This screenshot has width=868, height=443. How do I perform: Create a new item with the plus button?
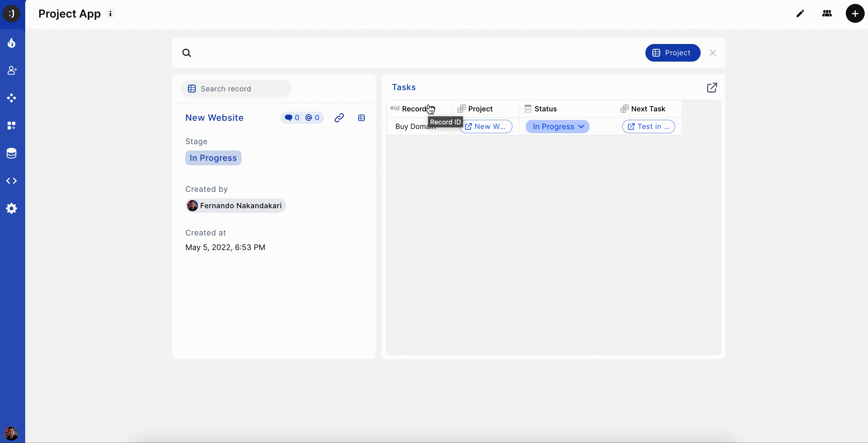point(855,13)
